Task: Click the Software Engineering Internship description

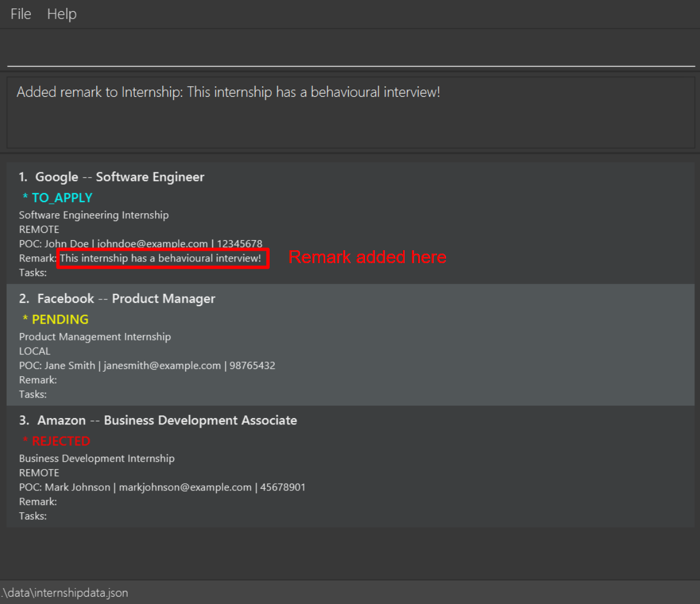Action: click(x=93, y=215)
